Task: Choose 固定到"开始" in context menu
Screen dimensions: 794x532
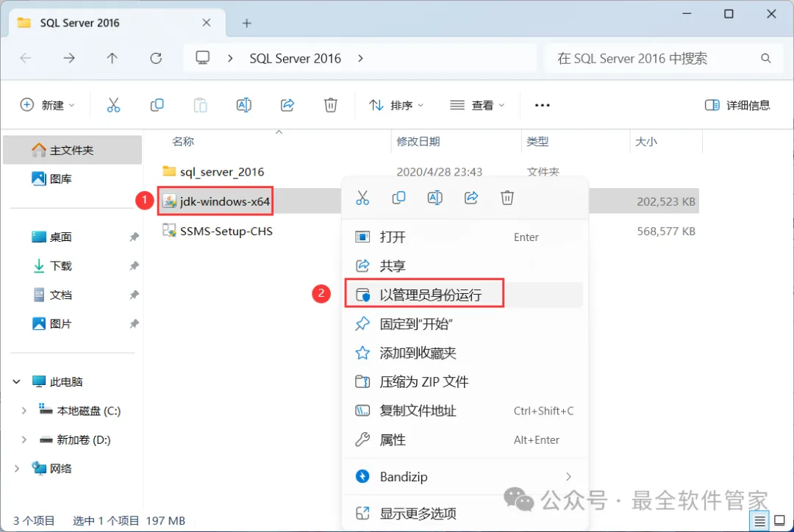Action: (464, 324)
